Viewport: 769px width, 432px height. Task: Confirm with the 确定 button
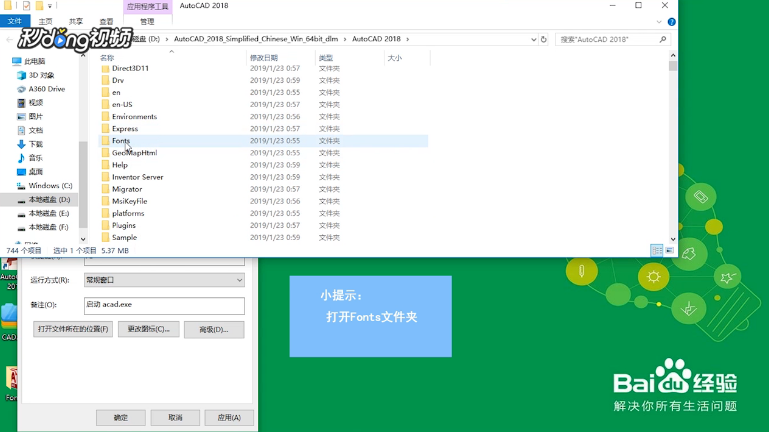[121, 418]
